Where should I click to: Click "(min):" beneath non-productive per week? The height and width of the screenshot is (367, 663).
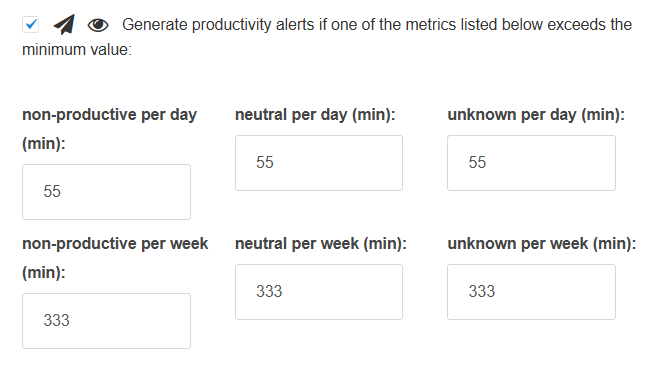(44, 273)
